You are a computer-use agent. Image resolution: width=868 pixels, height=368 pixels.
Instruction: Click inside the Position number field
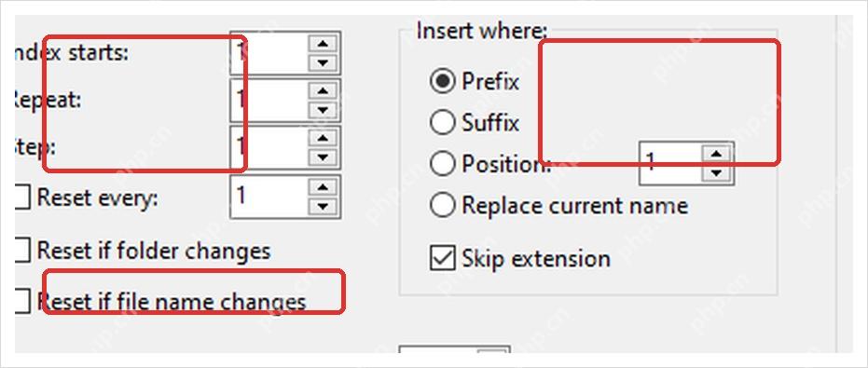672,163
